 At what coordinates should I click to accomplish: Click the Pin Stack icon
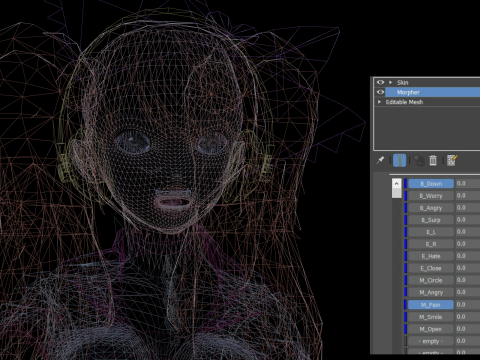click(380, 160)
